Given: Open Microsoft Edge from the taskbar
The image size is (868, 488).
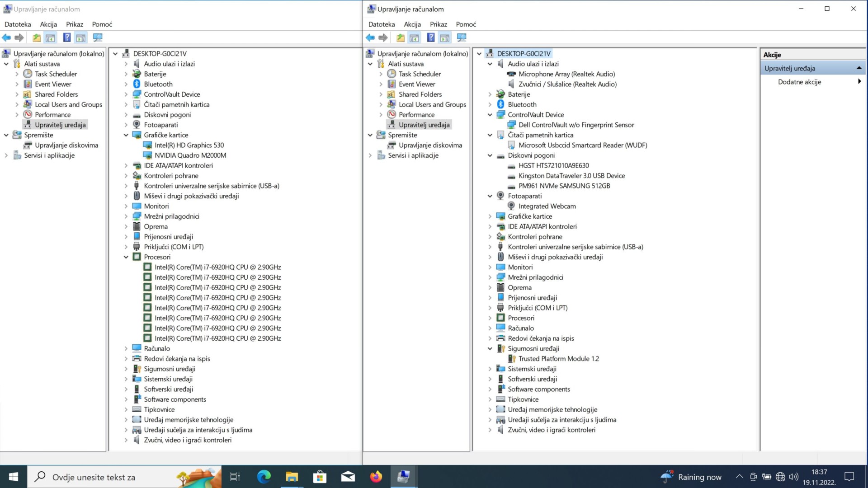Looking at the screenshot, I should tap(264, 477).
